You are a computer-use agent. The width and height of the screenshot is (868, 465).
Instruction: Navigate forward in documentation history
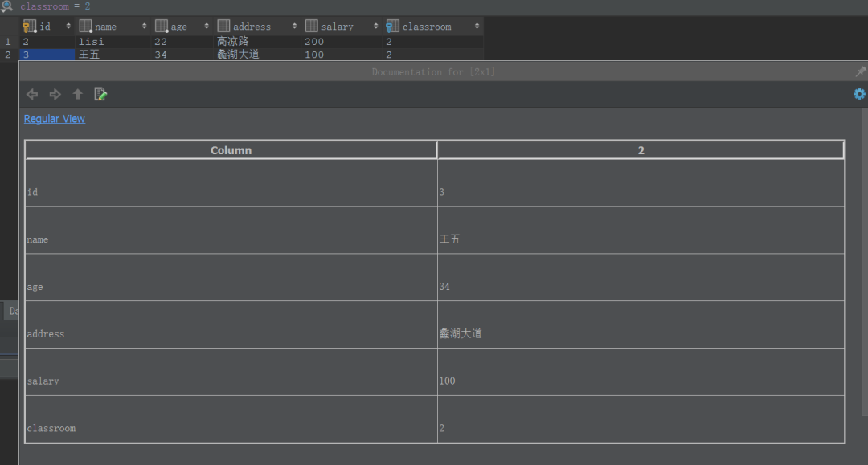(x=54, y=93)
